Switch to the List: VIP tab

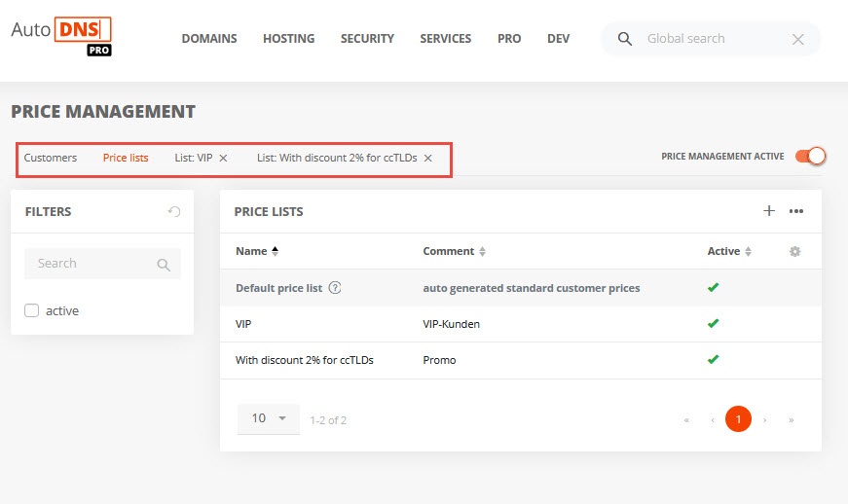(193, 158)
